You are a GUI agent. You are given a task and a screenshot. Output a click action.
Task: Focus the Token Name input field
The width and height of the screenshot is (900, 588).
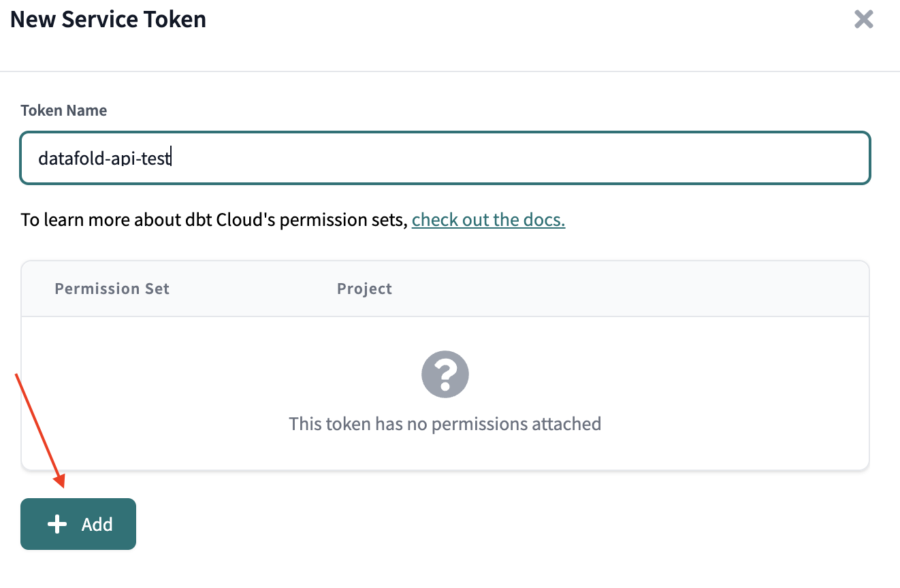pos(445,158)
